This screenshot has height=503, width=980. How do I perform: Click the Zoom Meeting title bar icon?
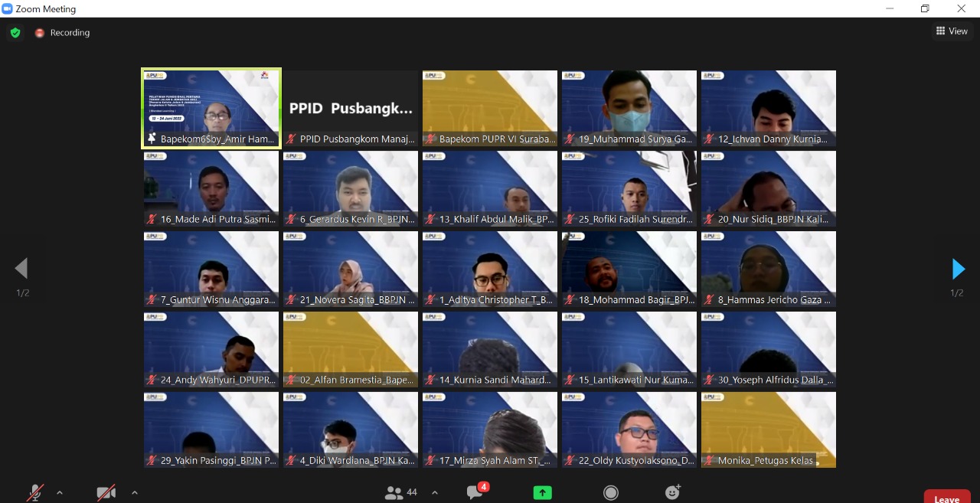[8, 9]
